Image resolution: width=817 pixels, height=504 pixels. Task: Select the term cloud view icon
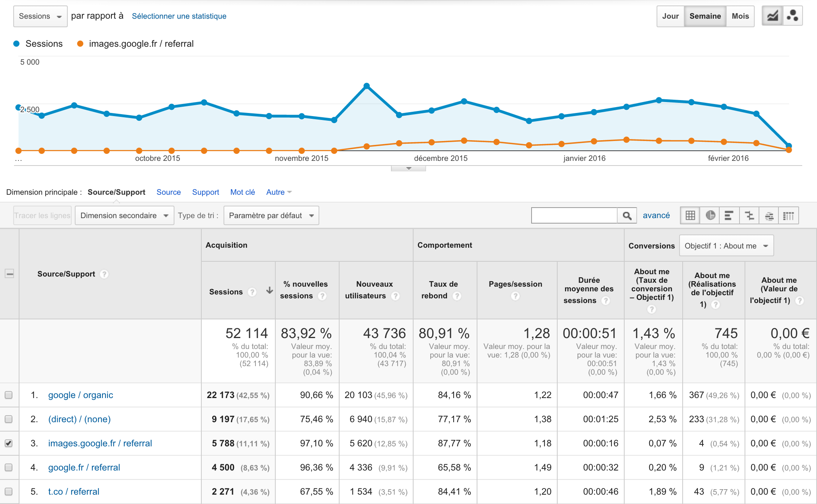769,215
